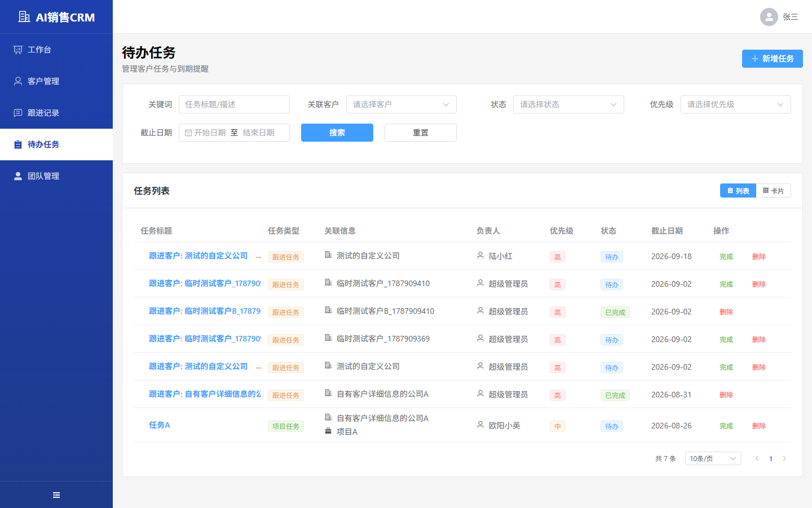Viewport: 812px width, 508px height.
Task: Click the 搜索 search button
Action: (337, 133)
